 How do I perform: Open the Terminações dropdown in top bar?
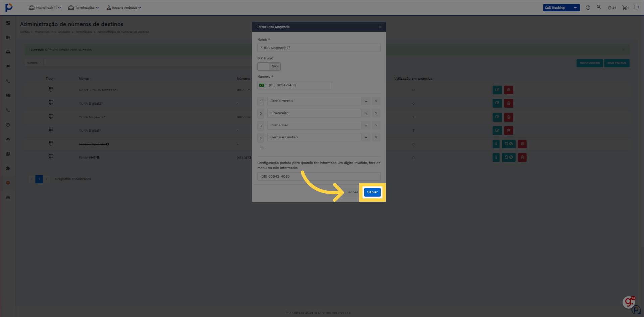point(84,8)
